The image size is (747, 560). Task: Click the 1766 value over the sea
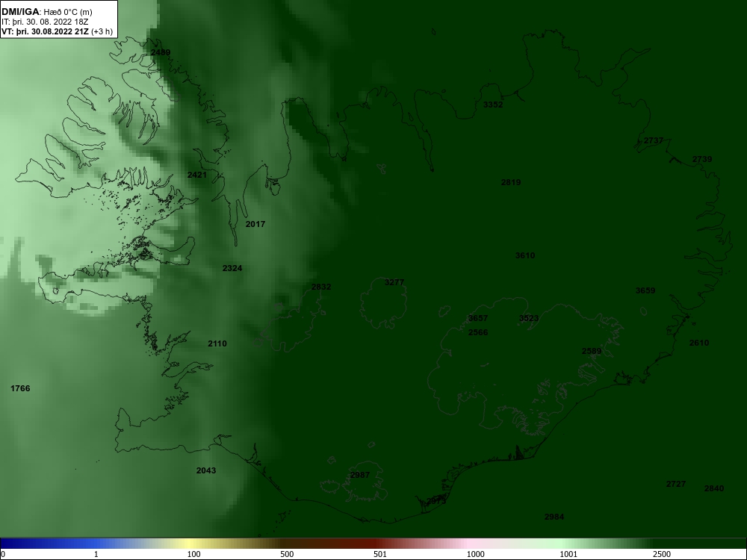(x=20, y=388)
